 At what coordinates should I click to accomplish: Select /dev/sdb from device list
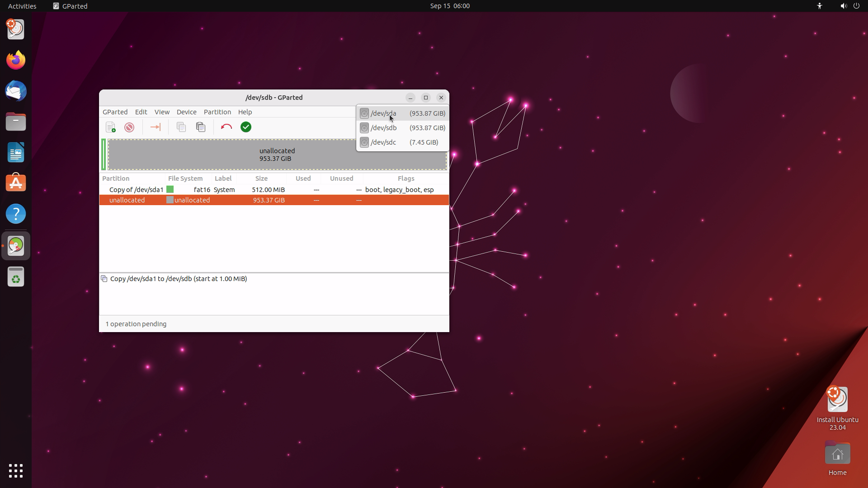[x=402, y=128]
